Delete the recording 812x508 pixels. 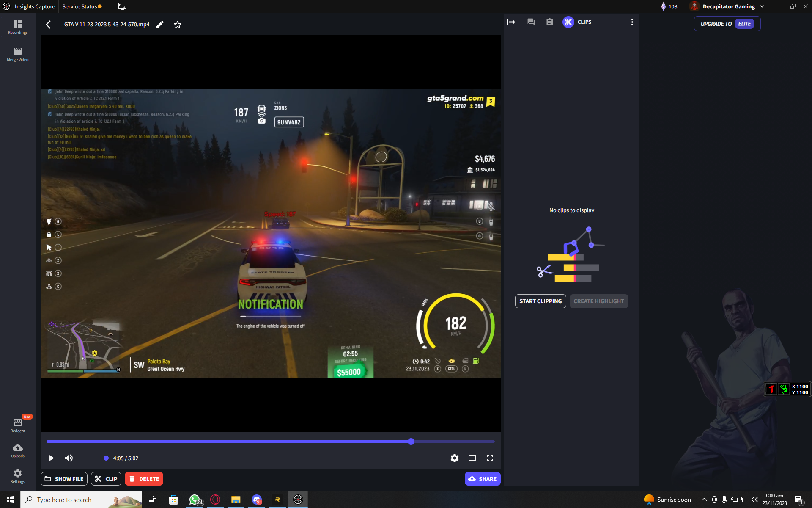click(144, 479)
